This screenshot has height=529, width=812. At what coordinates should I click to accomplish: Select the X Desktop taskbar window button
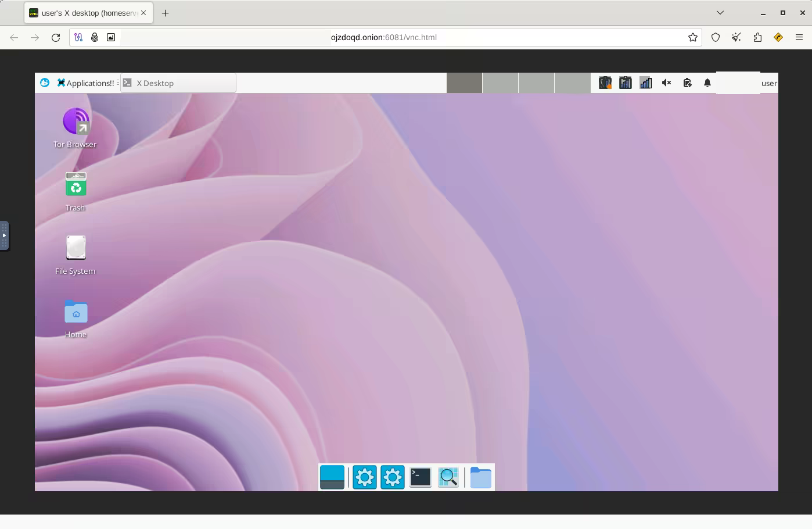click(x=178, y=83)
